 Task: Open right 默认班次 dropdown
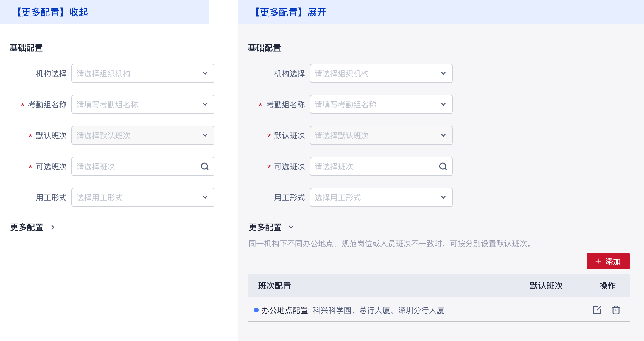click(x=381, y=135)
